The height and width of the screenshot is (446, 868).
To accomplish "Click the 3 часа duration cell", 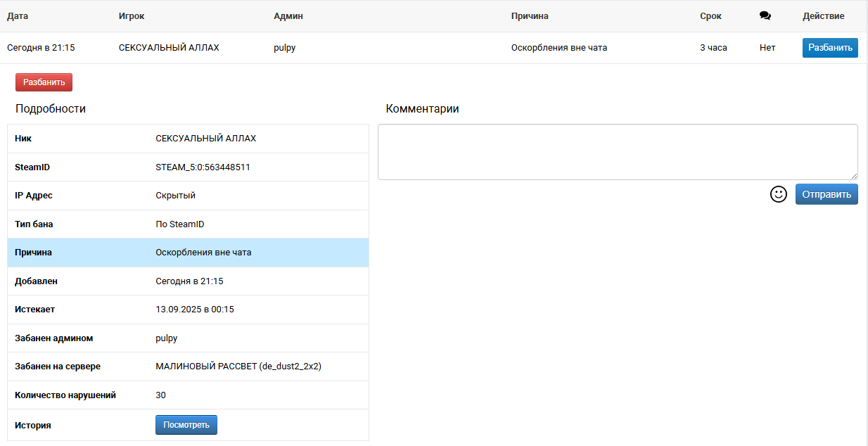I will 713,48.
